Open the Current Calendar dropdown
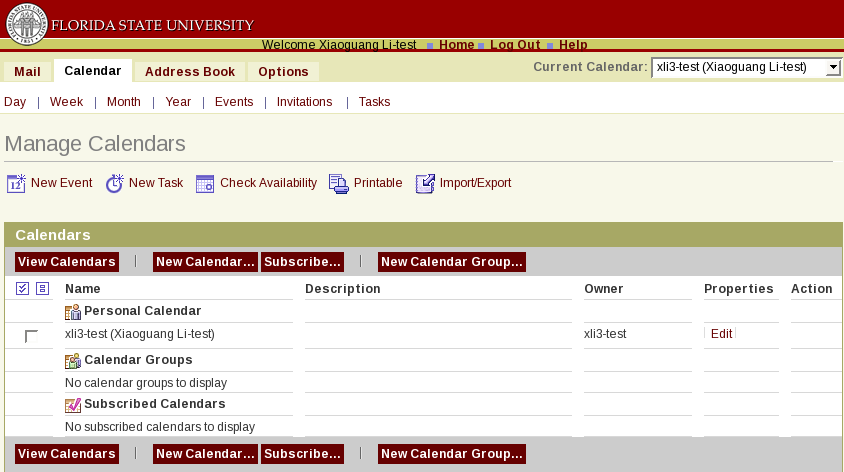This screenshot has width=844, height=472. (746, 67)
